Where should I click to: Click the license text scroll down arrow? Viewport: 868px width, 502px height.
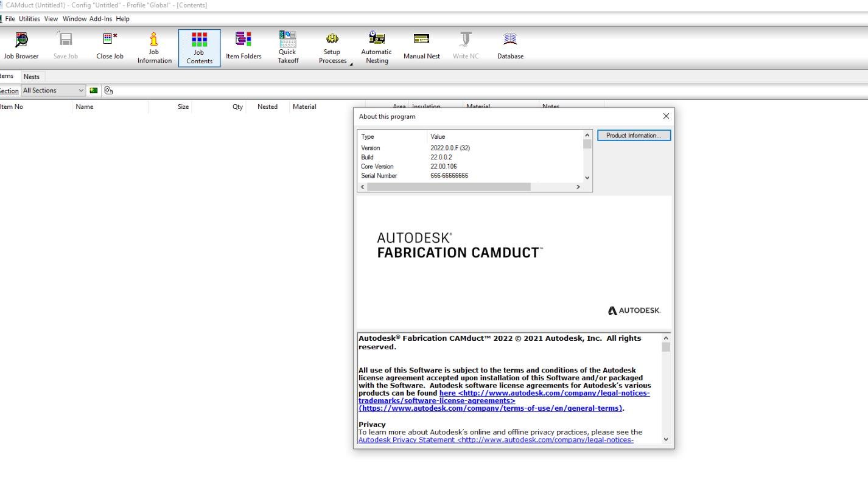click(x=666, y=439)
